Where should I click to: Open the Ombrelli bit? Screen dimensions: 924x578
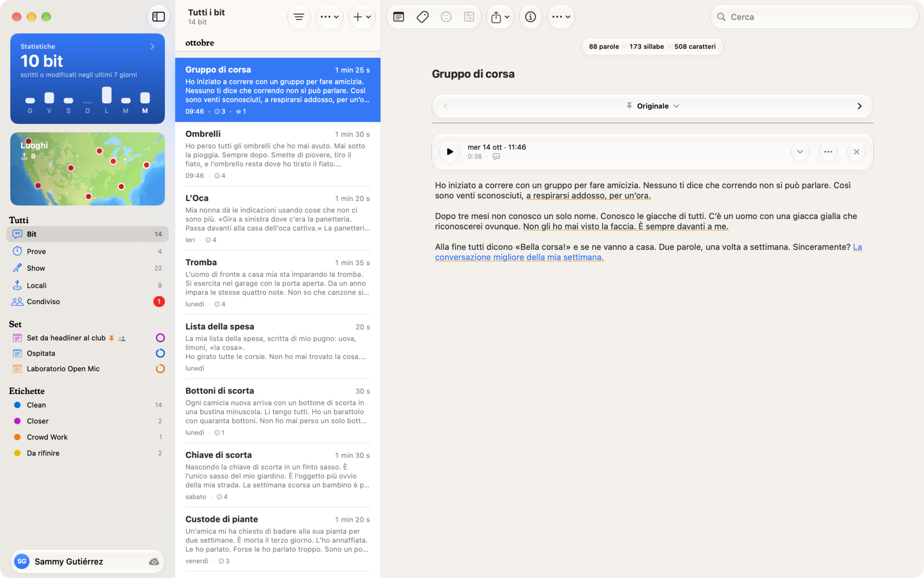pos(278,154)
